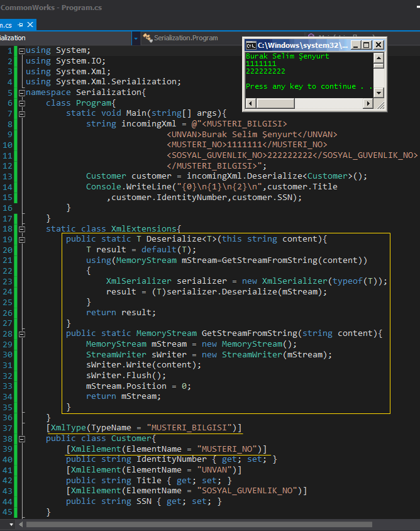Viewport: 420px width, 531px height.
Task: Click console horizontal scrollbar left arrow
Action: [x=250, y=103]
